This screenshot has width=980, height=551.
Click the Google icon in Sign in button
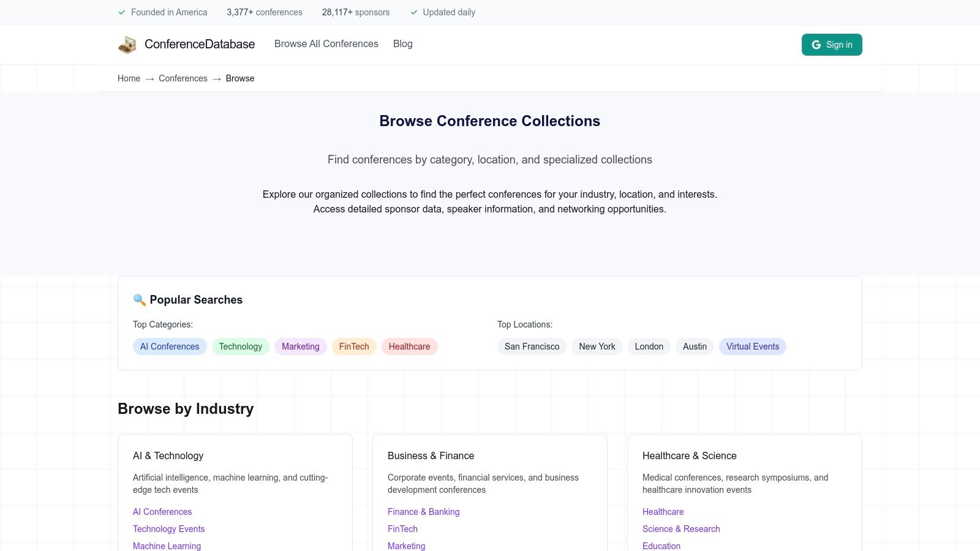click(816, 45)
